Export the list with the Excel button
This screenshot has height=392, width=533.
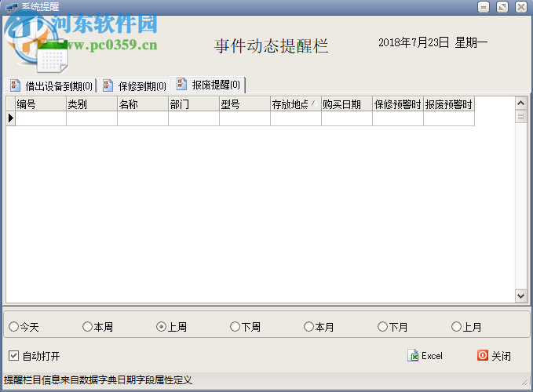(x=425, y=356)
